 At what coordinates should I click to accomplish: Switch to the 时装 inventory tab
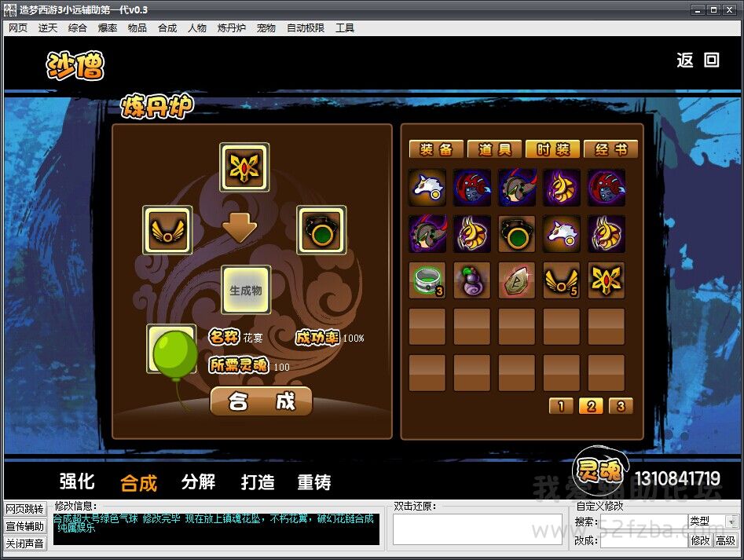pos(553,149)
